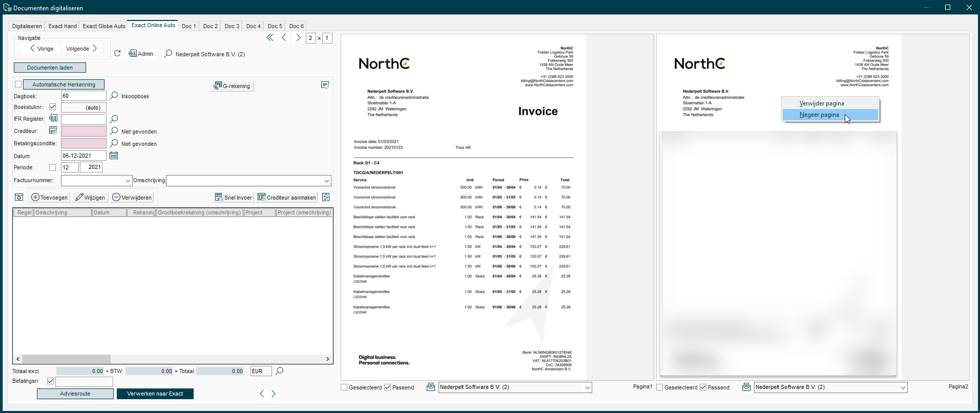Click the Dagboek lookup magnifier icon
Viewport: 980px width, 413px height.
(x=114, y=96)
